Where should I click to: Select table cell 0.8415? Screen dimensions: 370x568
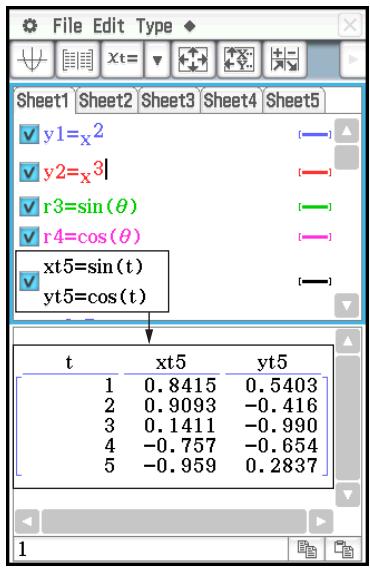pyautogui.click(x=180, y=385)
